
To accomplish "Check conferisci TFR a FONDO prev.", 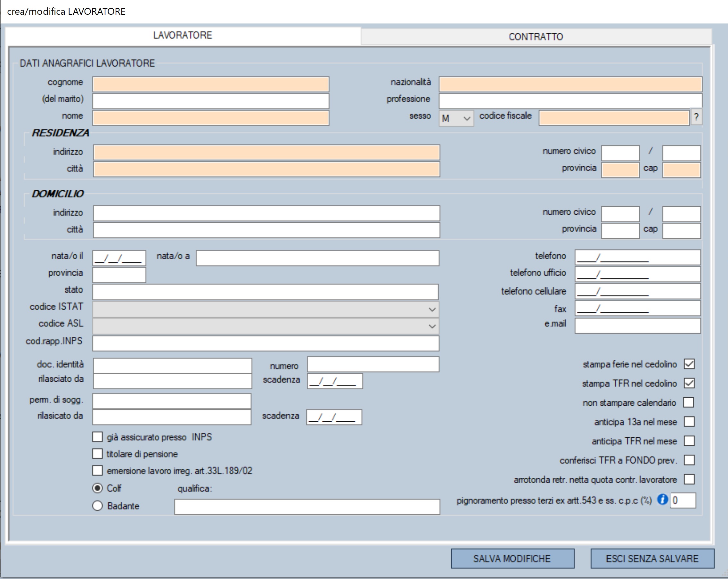I will click(689, 460).
